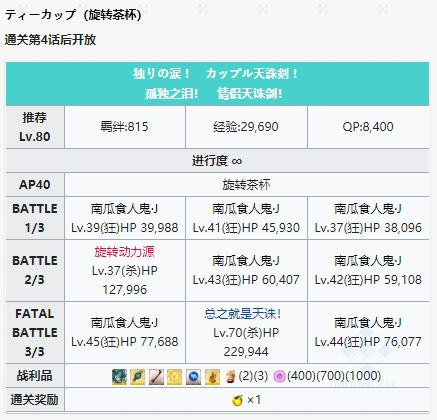Select the 推荐 Lv.80 cell

pos(35,127)
